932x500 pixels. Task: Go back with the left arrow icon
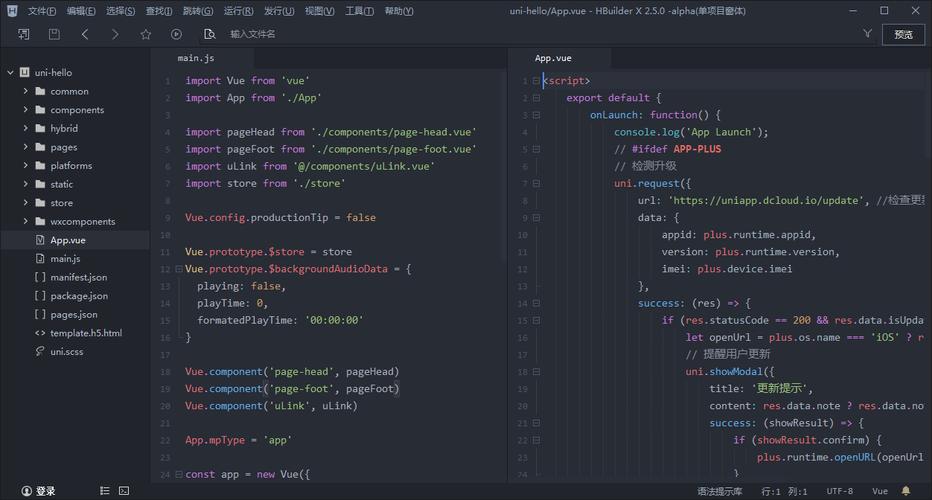[85, 34]
